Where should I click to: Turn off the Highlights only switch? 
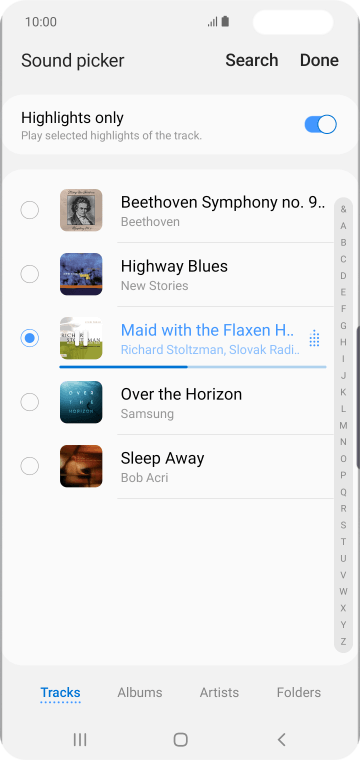click(x=320, y=125)
